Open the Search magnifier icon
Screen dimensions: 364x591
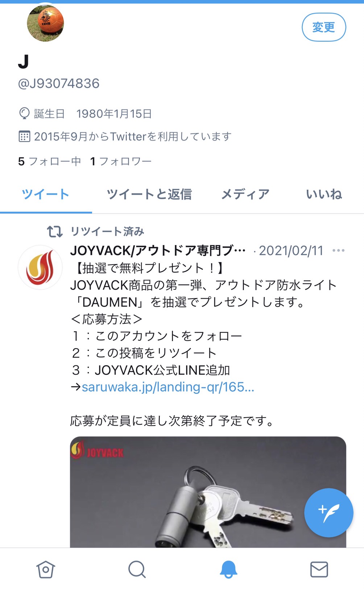pyautogui.click(x=137, y=569)
